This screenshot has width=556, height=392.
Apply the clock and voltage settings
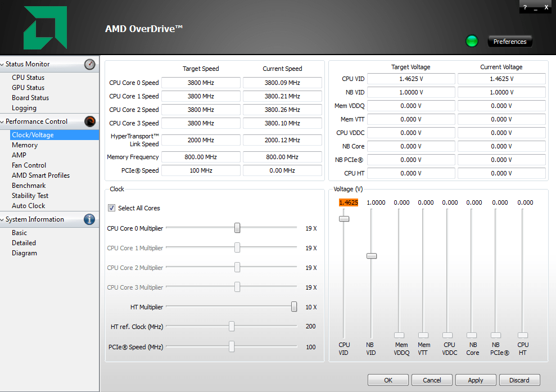476,380
